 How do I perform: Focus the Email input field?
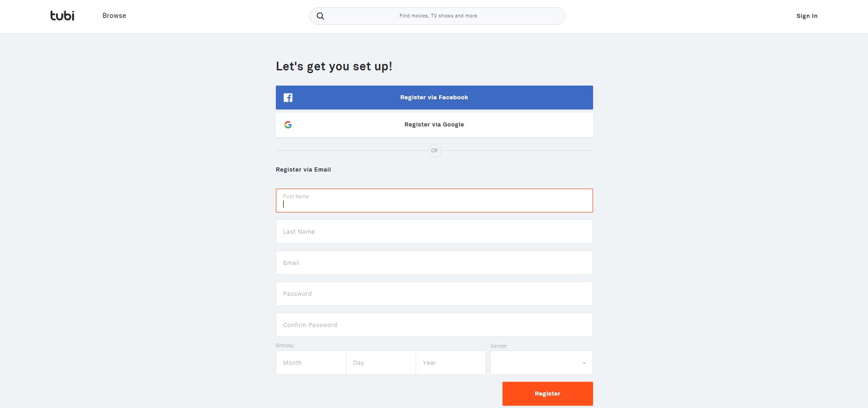tap(434, 263)
